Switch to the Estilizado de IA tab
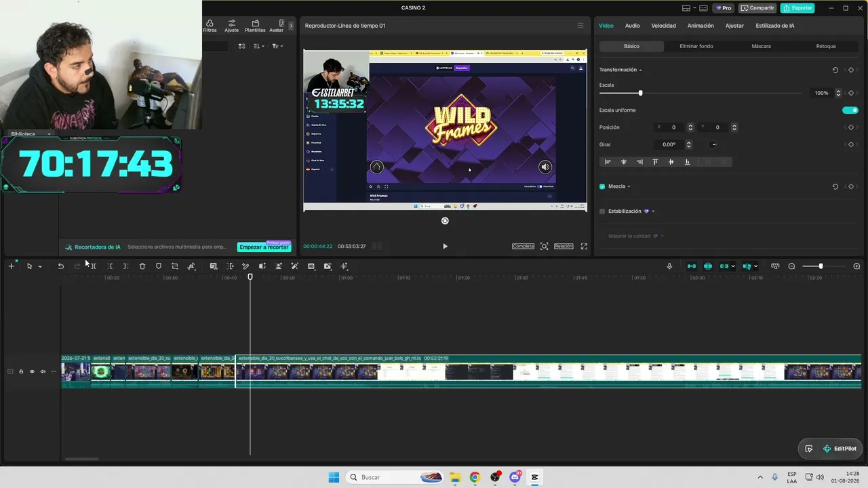The width and height of the screenshot is (868, 488). (x=775, y=26)
